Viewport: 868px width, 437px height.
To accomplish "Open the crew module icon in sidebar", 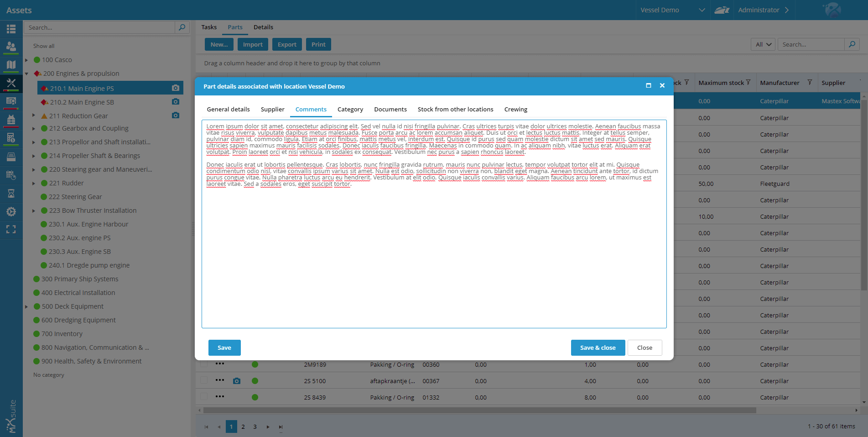I will (11, 46).
